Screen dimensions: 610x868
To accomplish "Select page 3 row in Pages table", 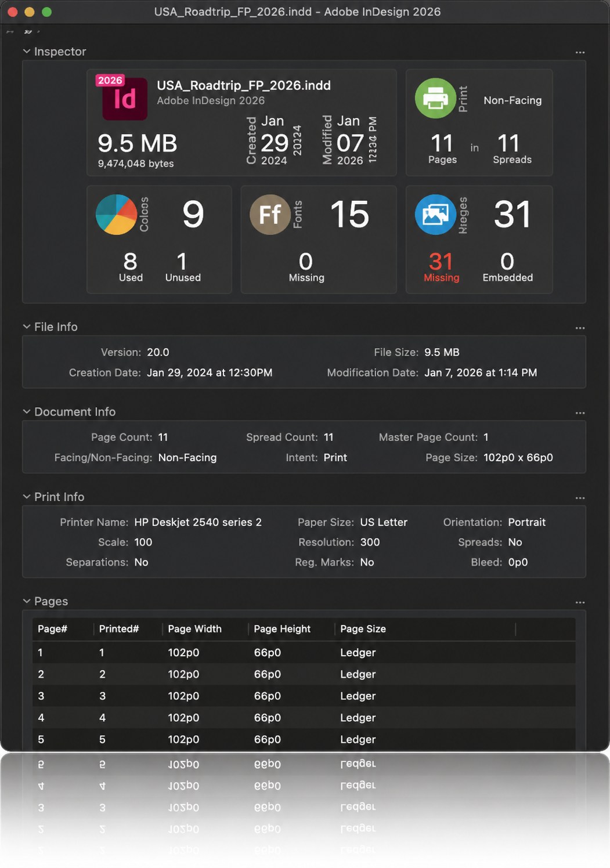I will click(x=304, y=696).
